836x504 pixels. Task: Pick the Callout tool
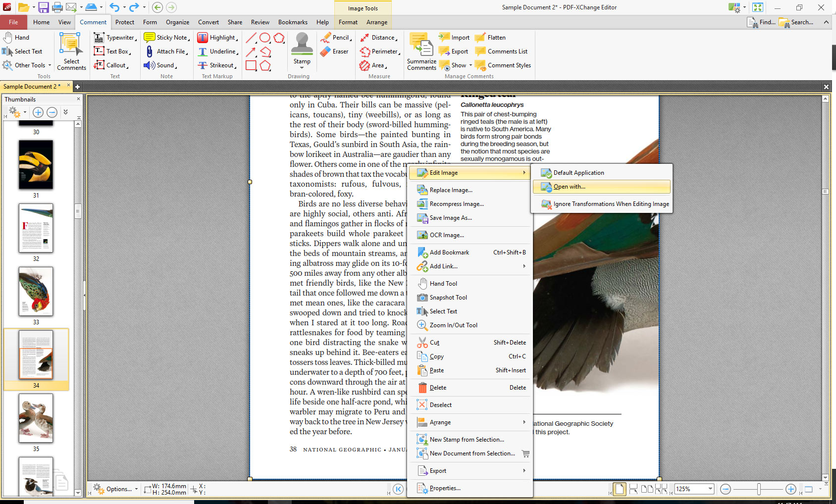point(111,65)
